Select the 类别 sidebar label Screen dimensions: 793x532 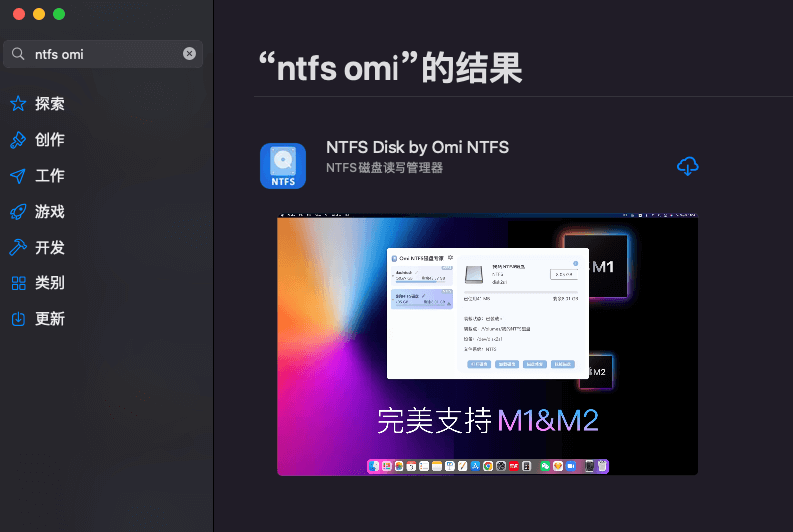coord(50,283)
